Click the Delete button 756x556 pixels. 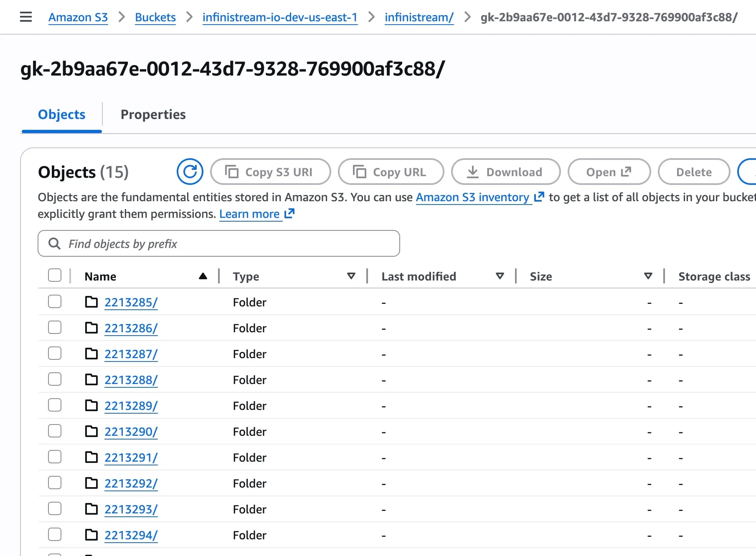tap(694, 172)
